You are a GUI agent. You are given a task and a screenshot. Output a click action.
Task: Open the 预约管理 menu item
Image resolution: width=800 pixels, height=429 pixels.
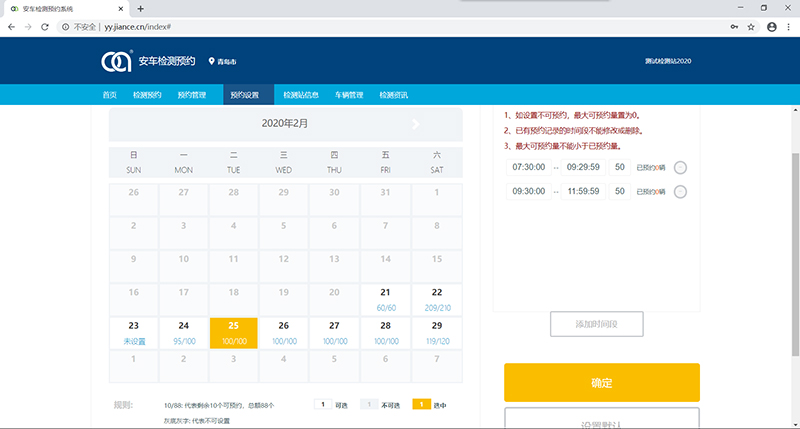[x=192, y=95]
